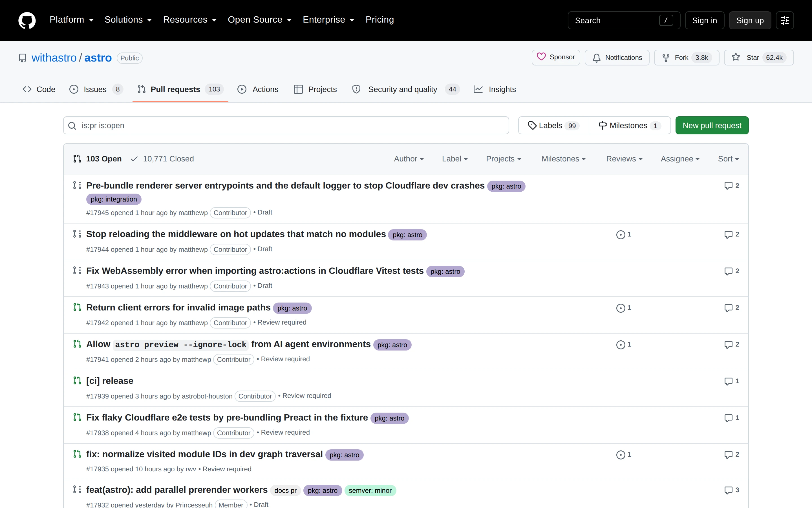
Task: Click the draft PR icon for #17944
Action: 77,234
